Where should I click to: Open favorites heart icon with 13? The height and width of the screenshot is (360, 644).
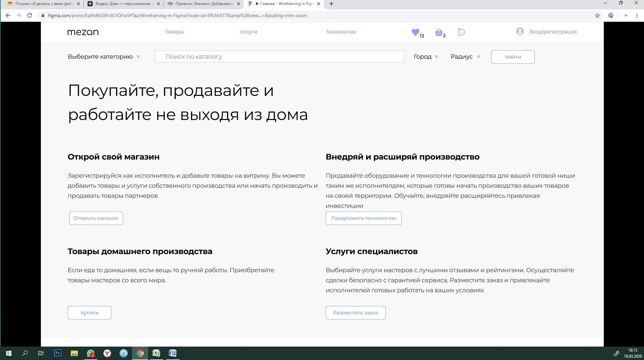(x=417, y=33)
